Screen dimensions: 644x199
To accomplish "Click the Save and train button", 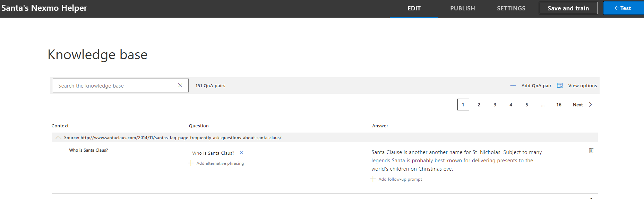I will tap(568, 8).
